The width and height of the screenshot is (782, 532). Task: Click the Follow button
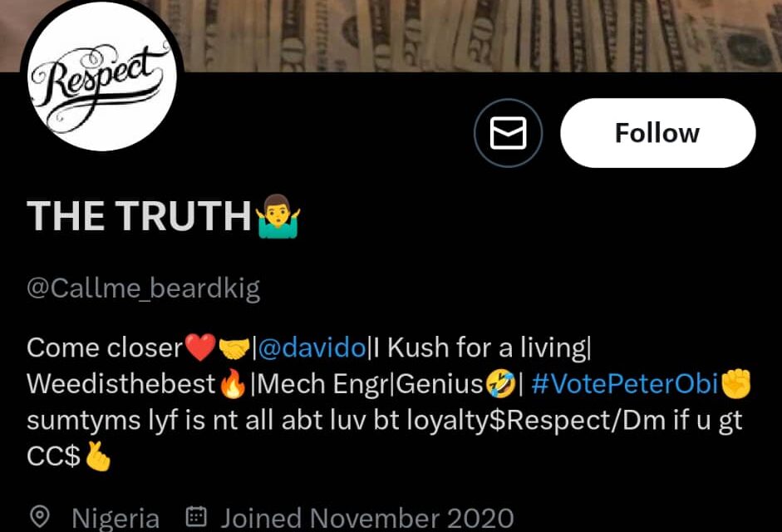coord(658,133)
